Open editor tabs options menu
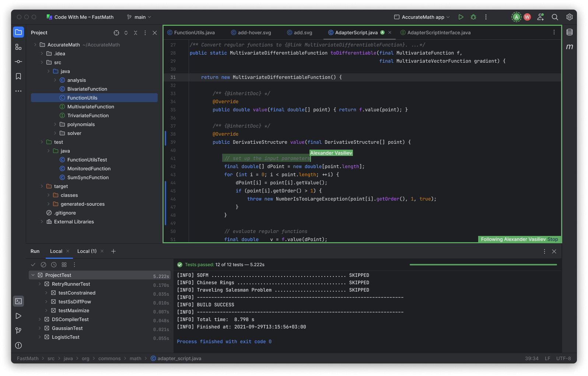Screen dimensions: 588x376 point(554,32)
